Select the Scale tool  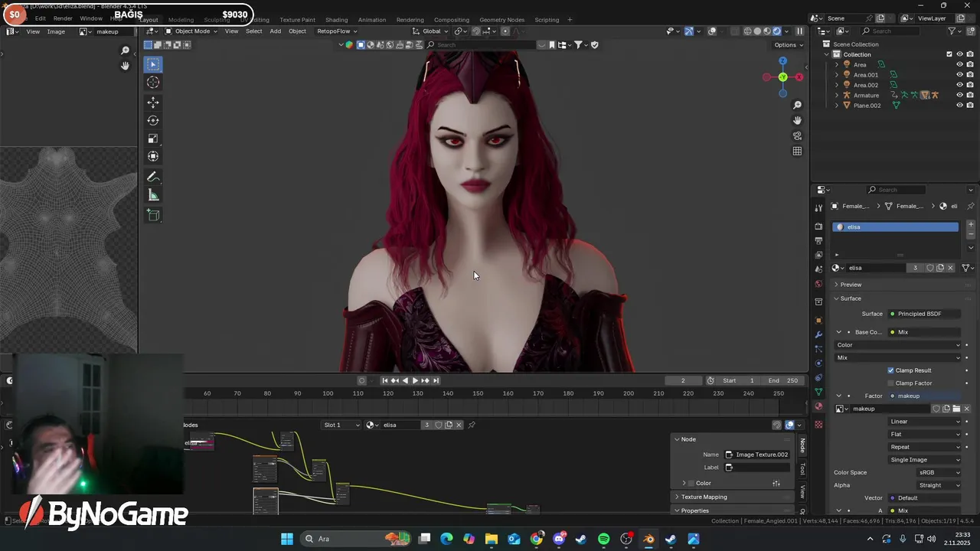click(153, 139)
